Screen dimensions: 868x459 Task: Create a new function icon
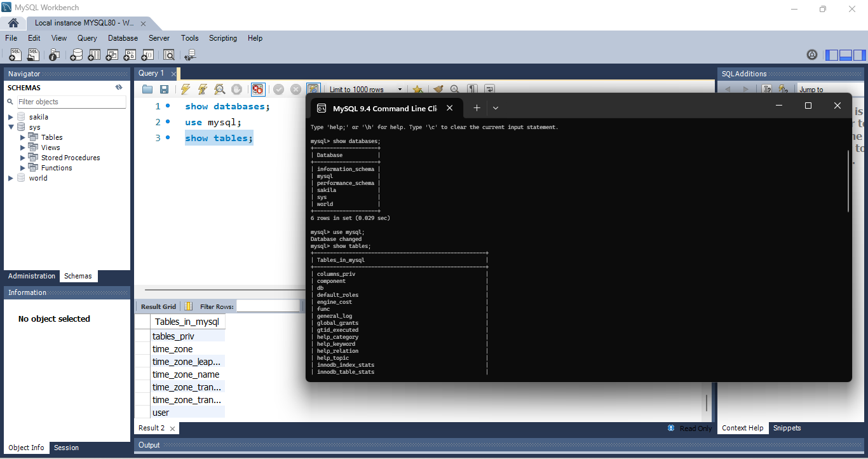click(147, 55)
